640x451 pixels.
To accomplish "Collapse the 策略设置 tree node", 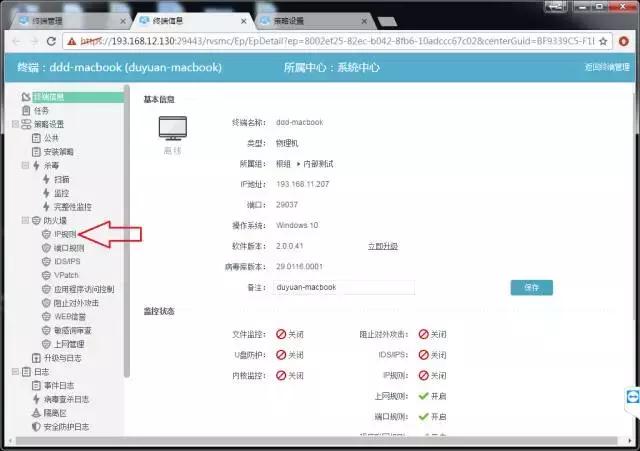I will 15,124.
